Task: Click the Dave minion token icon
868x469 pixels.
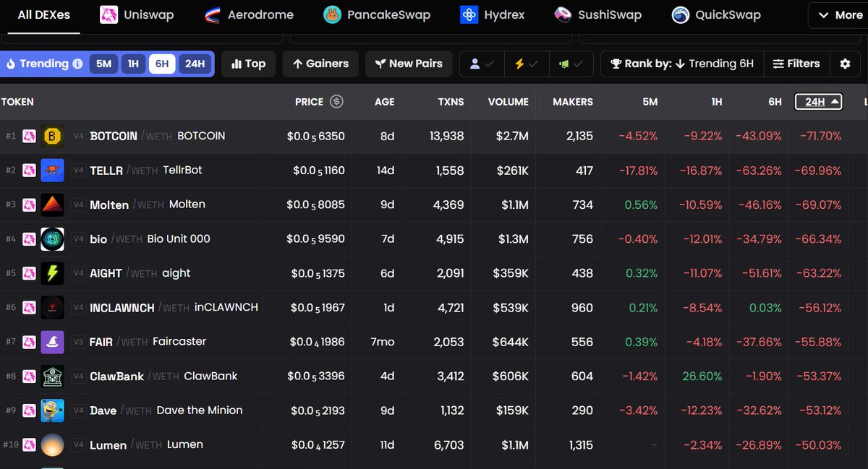Action: click(x=52, y=410)
